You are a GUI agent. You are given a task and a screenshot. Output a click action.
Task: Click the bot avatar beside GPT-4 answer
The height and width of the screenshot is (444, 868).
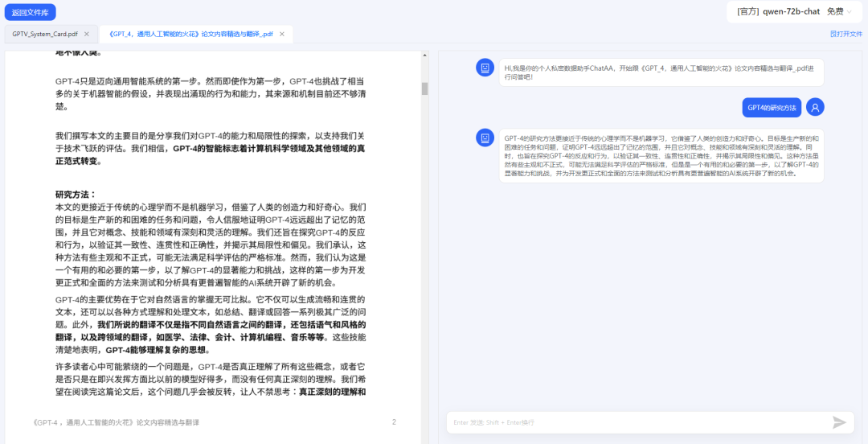coord(485,138)
